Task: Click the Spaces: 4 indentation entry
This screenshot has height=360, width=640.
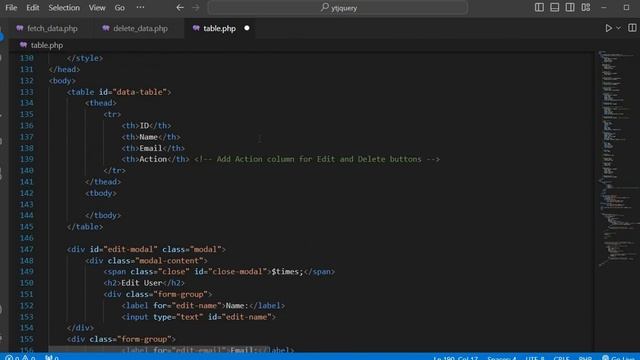Action: tap(502, 358)
